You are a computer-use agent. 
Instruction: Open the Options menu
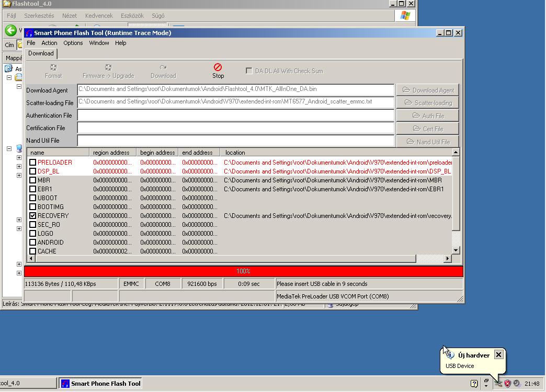[73, 43]
